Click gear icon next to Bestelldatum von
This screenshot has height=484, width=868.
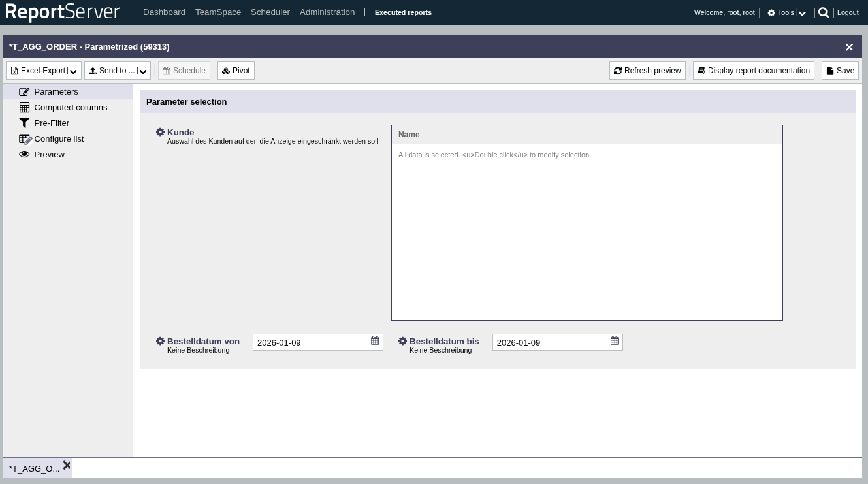tap(160, 341)
